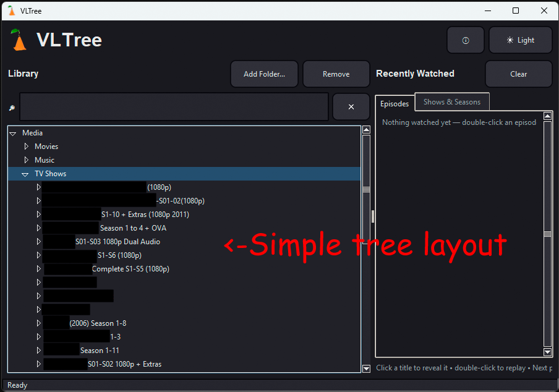Click Recently Watched scrollbar up arrow
This screenshot has height=392, width=559.
(548, 116)
